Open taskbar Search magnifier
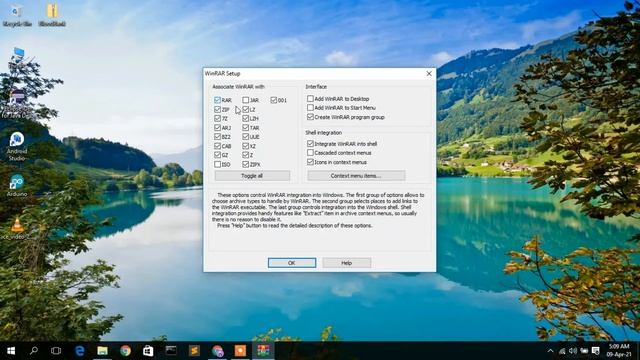Screen dimensions: 640x360 tap(34, 351)
